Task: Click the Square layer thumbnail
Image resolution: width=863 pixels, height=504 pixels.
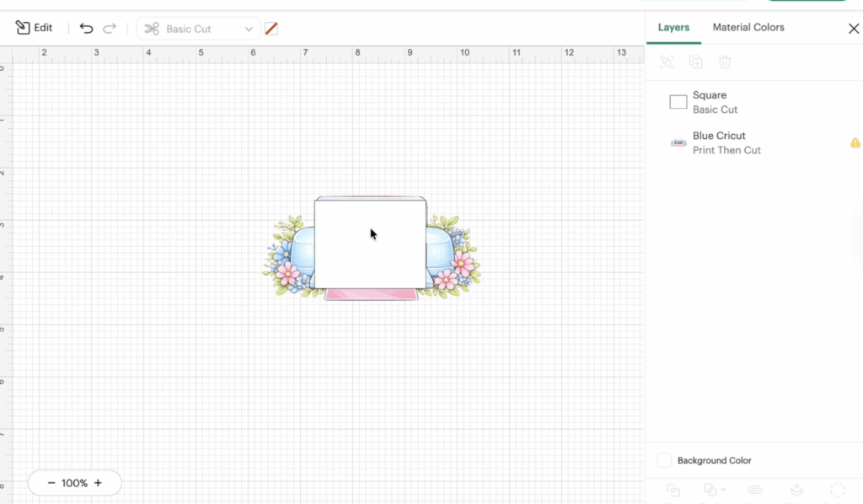Action: (678, 102)
